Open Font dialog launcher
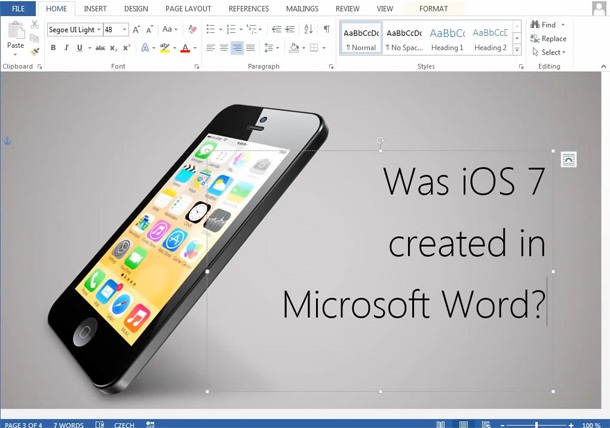The height and width of the screenshot is (428, 610). click(x=196, y=67)
